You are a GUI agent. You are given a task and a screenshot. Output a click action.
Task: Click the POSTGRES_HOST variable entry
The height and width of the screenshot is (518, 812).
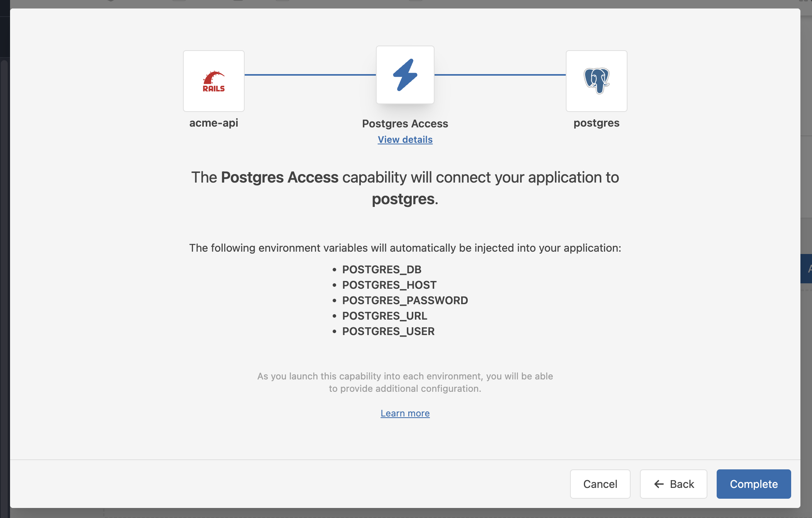[x=389, y=285]
